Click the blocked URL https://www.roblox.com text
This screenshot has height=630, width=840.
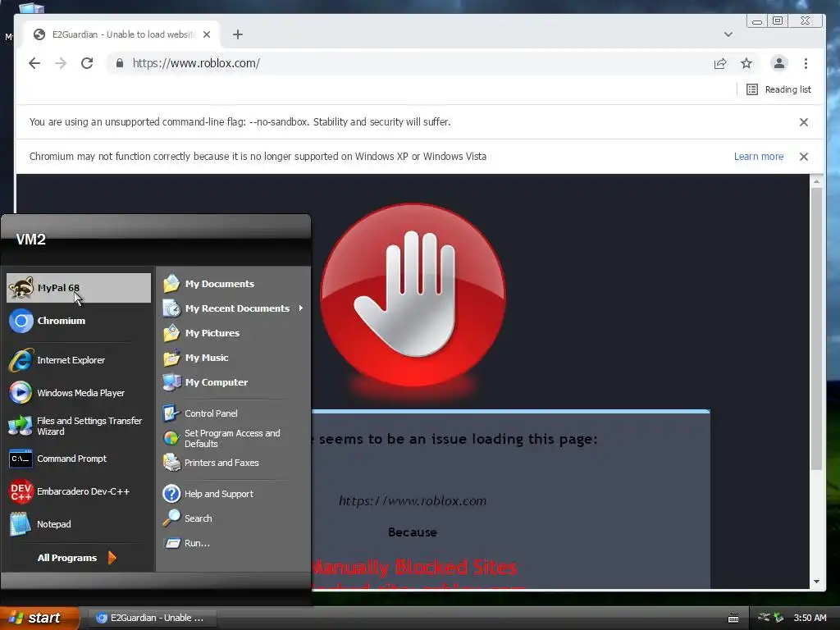[x=413, y=501]
